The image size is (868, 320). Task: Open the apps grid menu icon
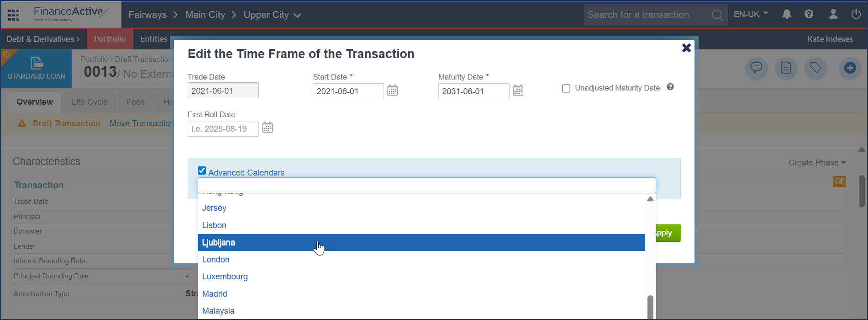(14, 15)
